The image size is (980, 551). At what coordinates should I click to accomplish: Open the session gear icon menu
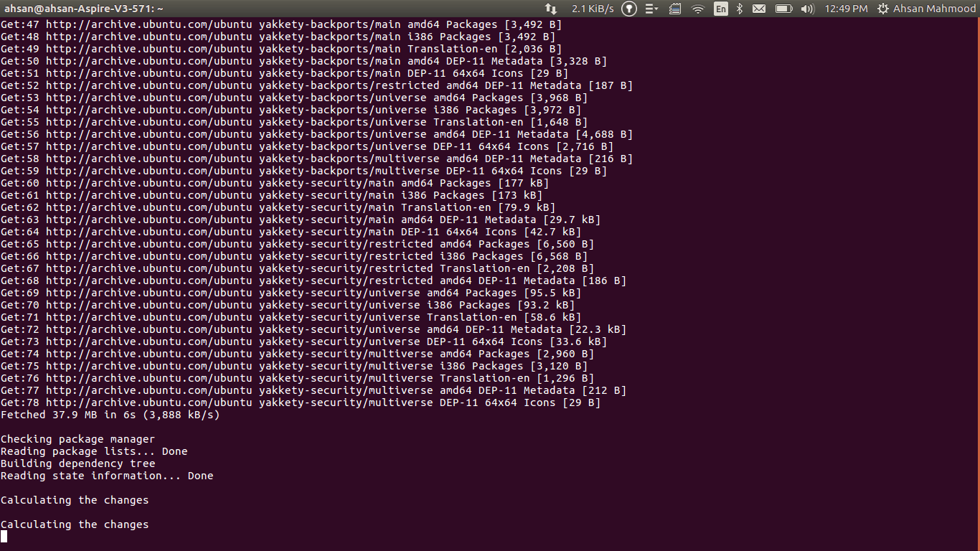click(x=883, y=9)
